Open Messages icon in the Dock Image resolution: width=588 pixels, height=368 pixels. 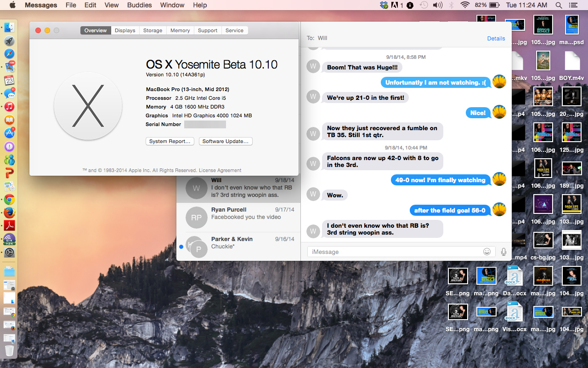pyautogui.click(x=9, y=94)
